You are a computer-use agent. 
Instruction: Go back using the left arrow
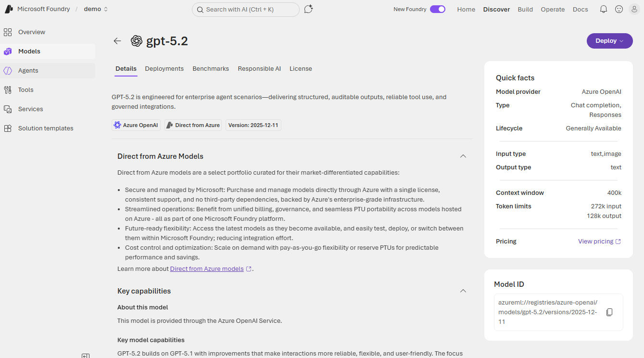(117, 41)
